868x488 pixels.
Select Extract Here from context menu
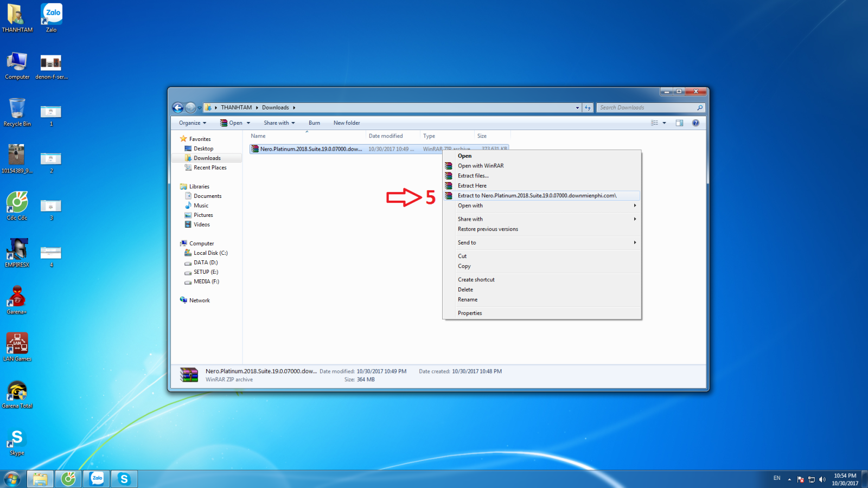point(472,186)
